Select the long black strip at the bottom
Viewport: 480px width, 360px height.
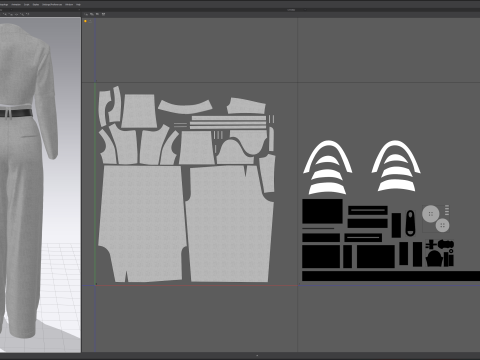tap(391, 276)
